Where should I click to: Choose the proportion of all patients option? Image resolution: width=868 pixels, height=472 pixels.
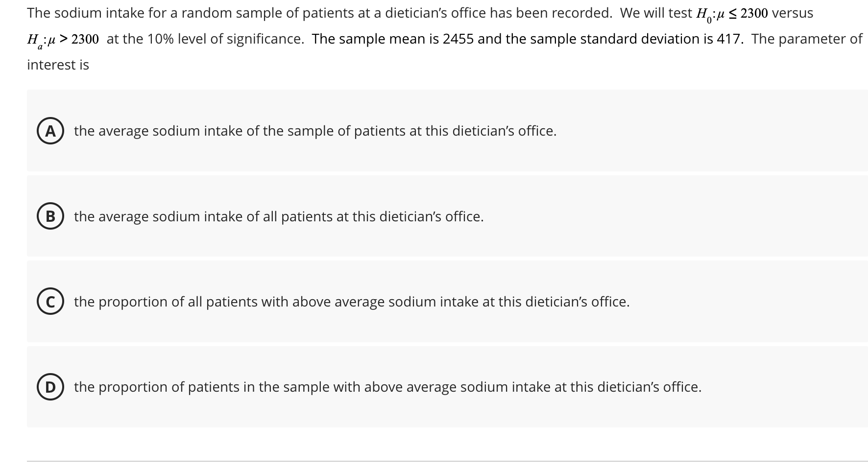[x=351, y=302]
